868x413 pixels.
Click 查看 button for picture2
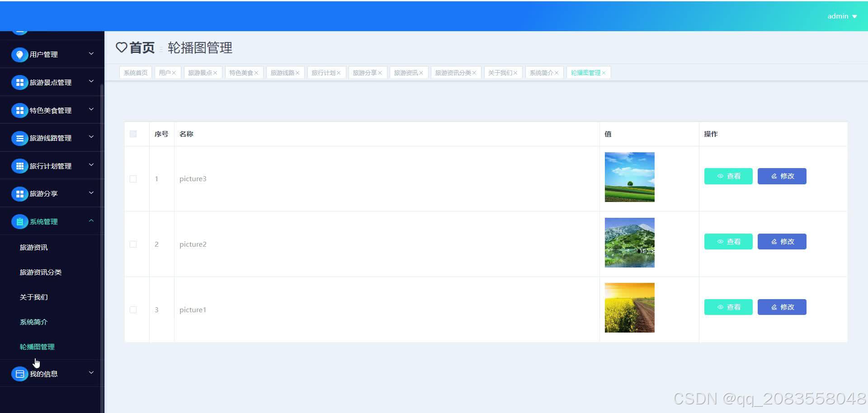(728, 242)
